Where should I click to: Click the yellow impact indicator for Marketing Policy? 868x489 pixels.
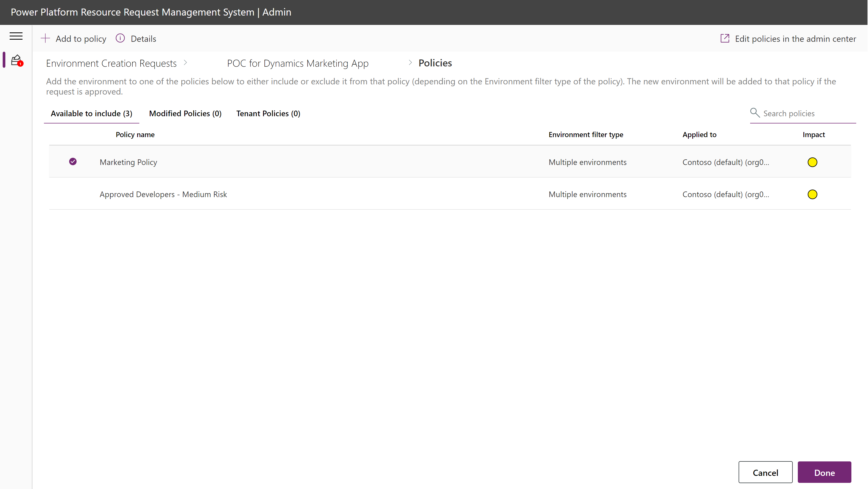click(813, 162)
